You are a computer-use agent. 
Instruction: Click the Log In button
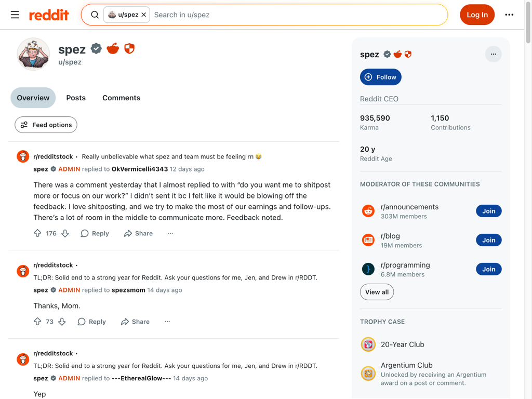pos(477,15)
